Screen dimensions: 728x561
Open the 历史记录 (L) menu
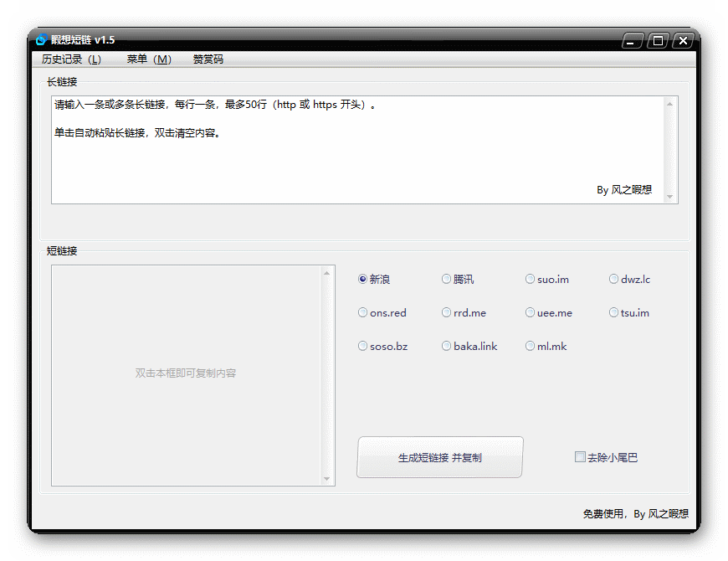(x=71, y=59)
